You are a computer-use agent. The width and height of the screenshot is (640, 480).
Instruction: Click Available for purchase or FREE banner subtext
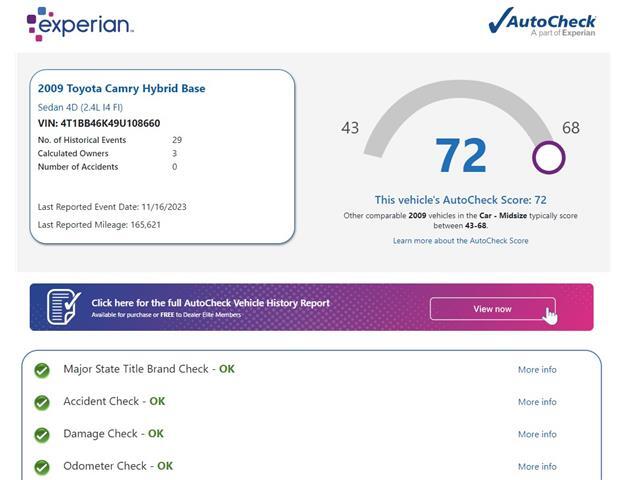point(166,315)
